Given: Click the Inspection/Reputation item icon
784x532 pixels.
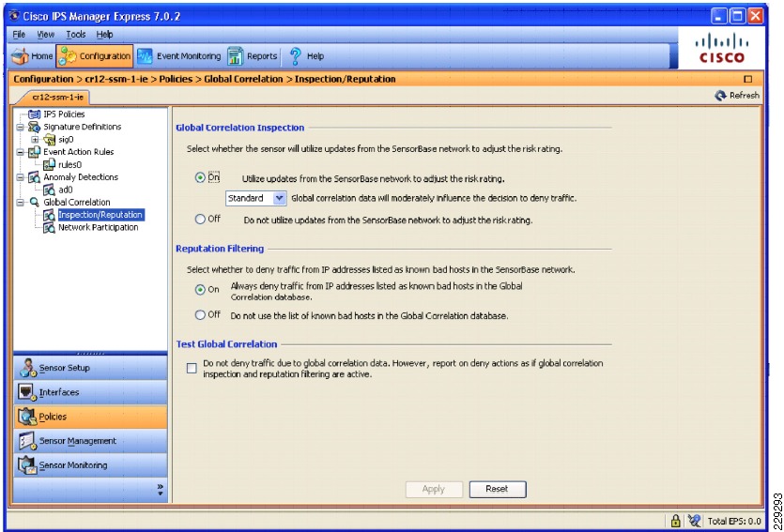Looking at the screenshot, I should tap(49, 215).
